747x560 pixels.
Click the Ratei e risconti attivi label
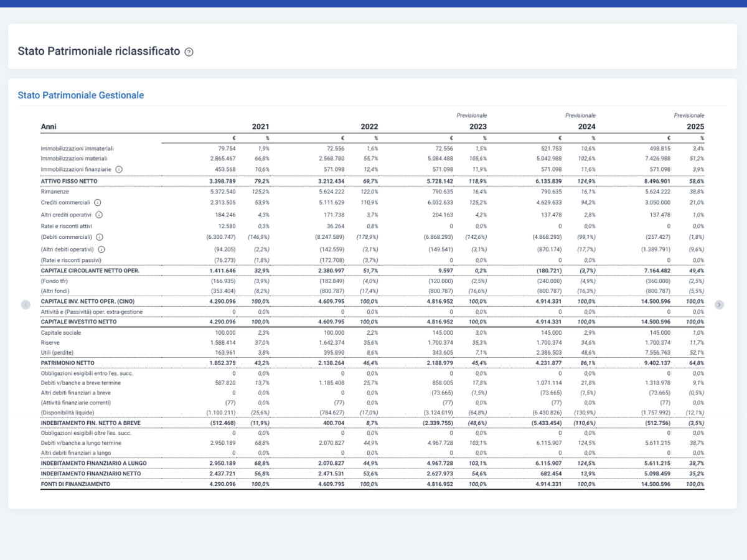click(67, 226)
